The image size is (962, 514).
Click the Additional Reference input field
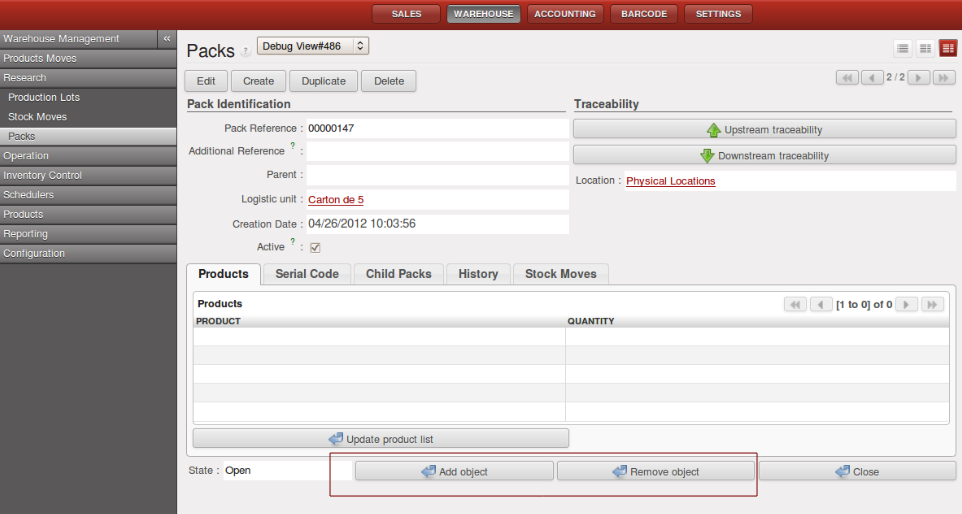436,151
